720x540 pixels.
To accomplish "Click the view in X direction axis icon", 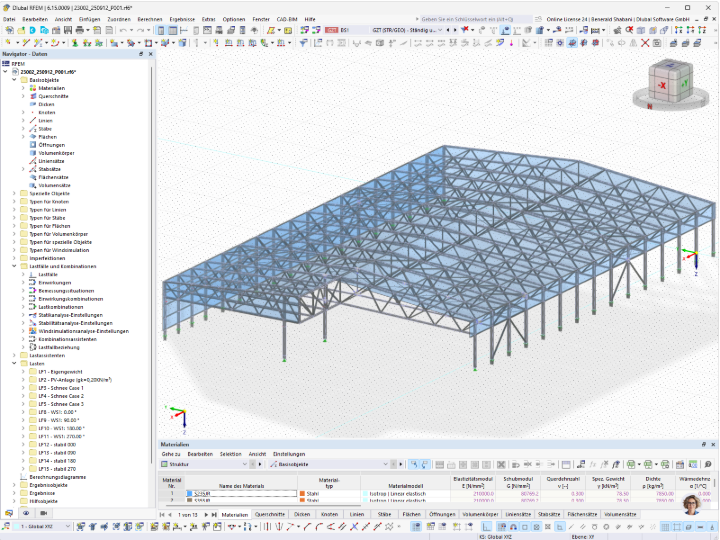I will (x=678, y=30).
